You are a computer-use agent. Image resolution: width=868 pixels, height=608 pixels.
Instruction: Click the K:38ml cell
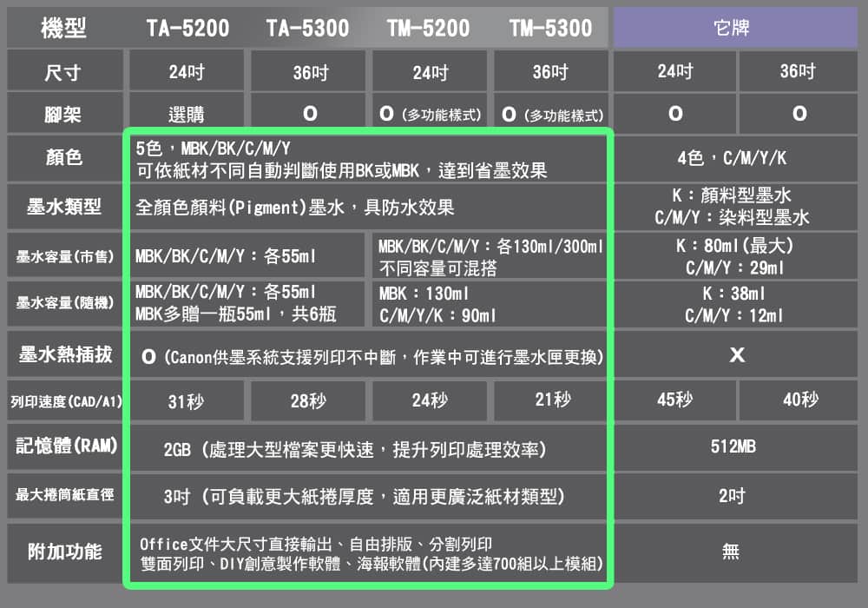735,304
